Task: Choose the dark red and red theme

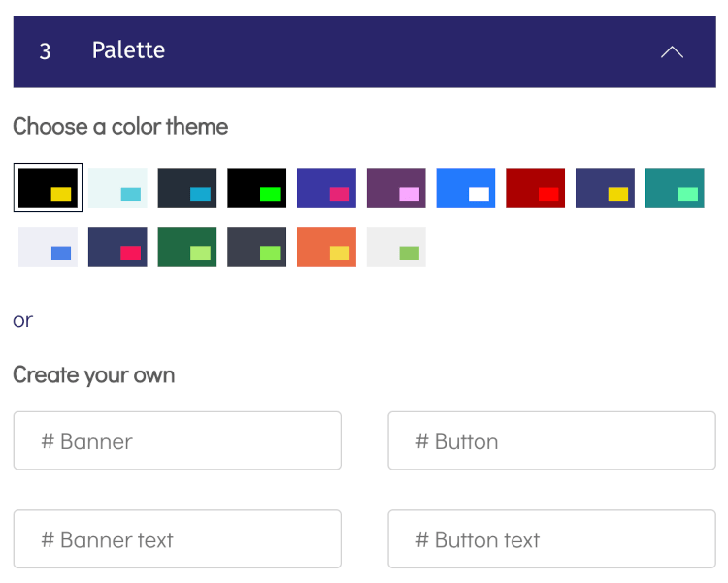Action: pos(535,187)
